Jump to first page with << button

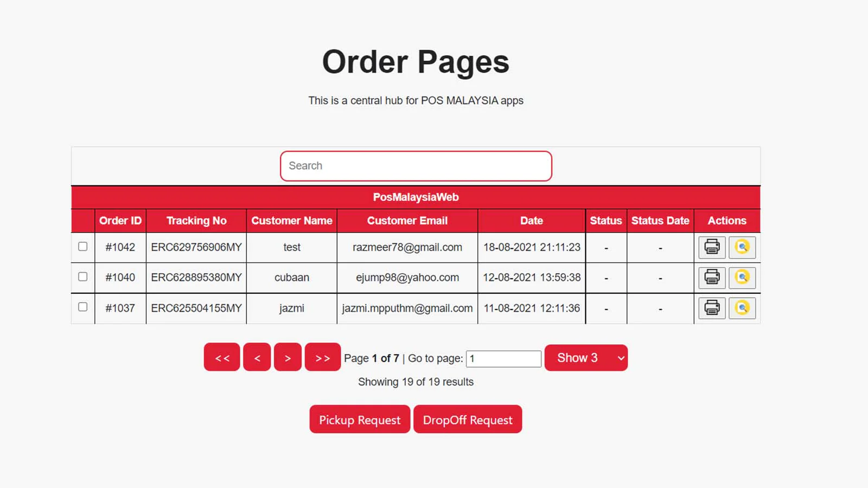pyautogui.click(x=222, y=358)
